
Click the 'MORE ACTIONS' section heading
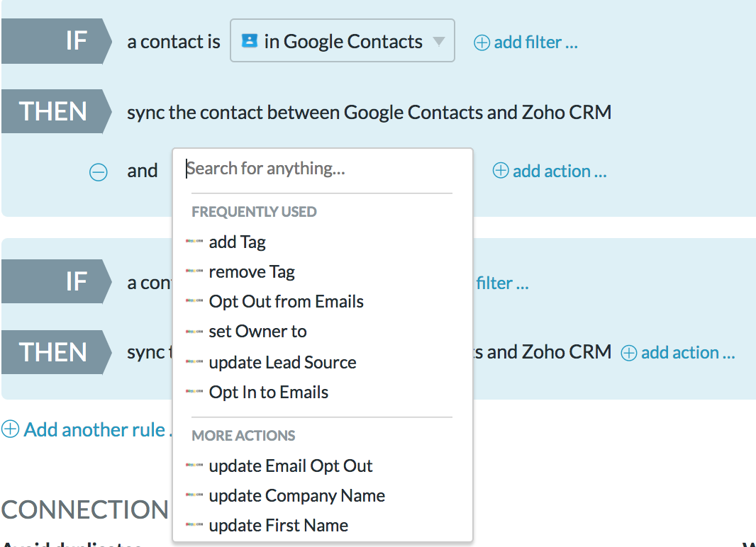tap(243, 436)
